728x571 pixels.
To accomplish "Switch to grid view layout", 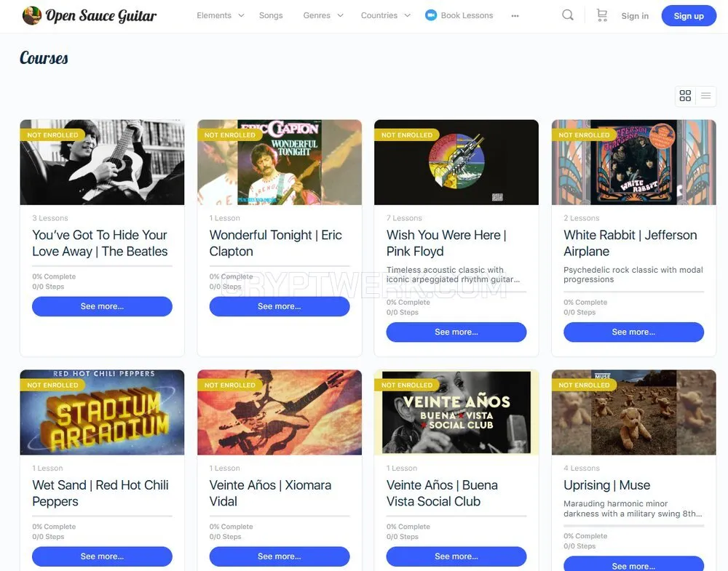I will [x=685, y=95].
